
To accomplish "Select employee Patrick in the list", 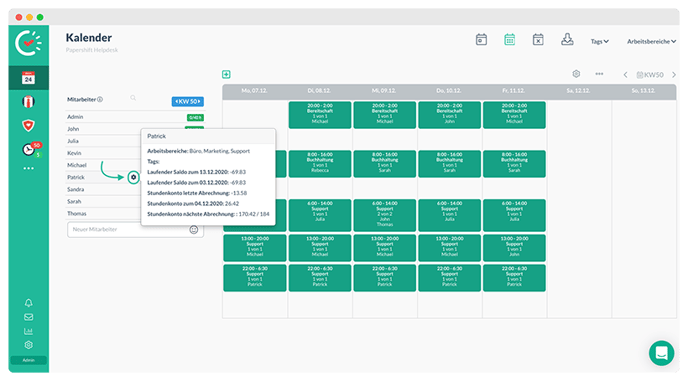I will coord(76,177).
